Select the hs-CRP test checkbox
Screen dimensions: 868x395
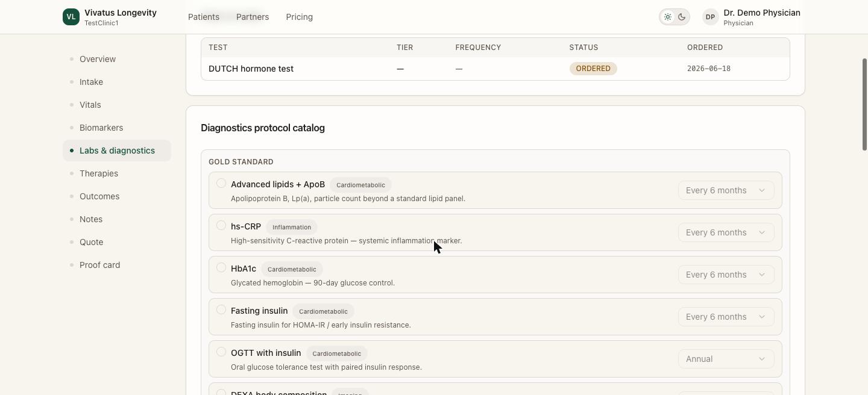point(221,225)
